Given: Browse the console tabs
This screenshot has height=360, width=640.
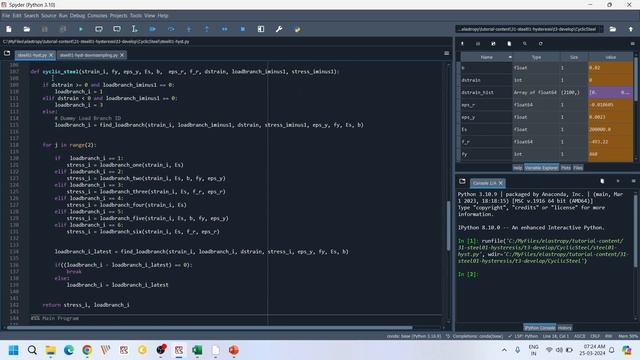Looking at the screenshot, I should click(462, 181).
